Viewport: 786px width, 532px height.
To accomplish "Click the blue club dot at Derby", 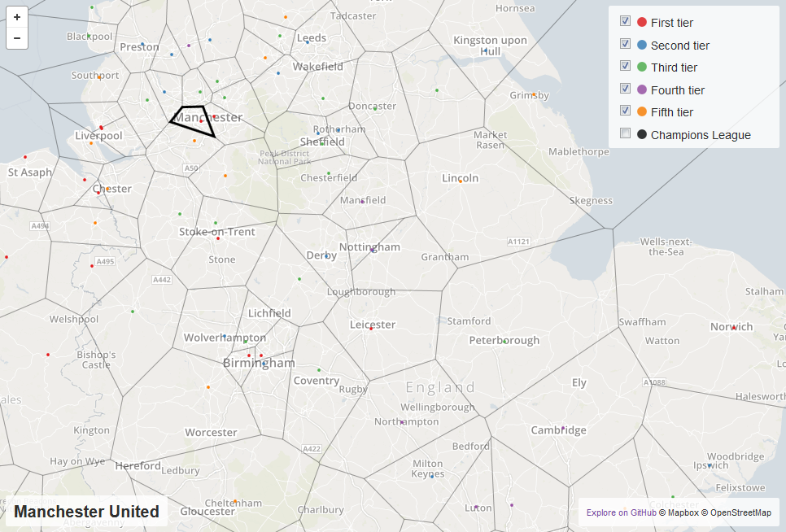I will (326, 256).
